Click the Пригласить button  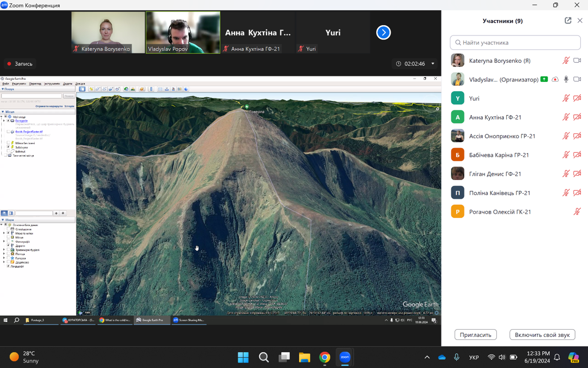click(475, 335)
